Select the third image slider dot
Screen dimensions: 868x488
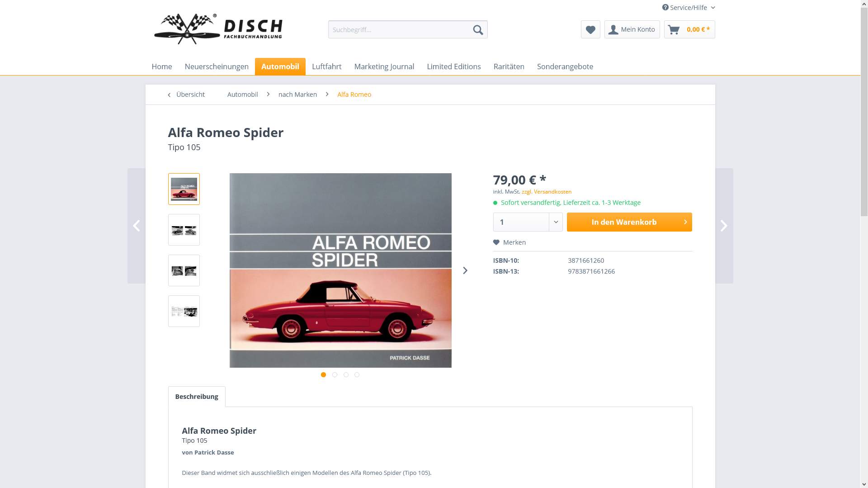pos(346,374)
